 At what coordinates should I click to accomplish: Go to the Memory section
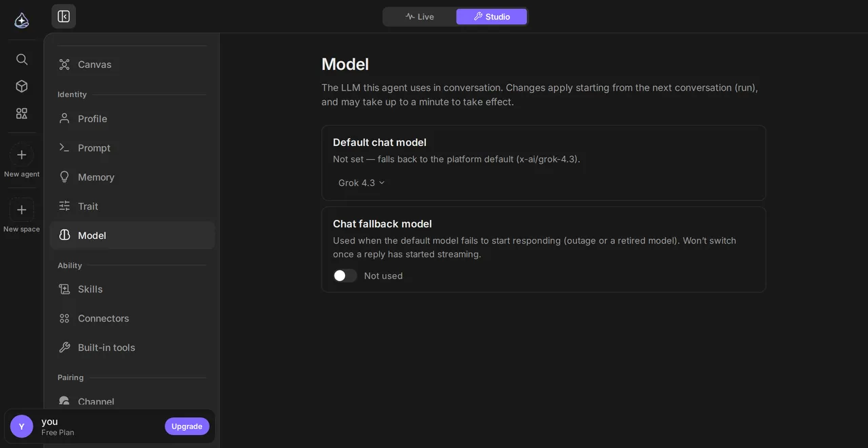click(x=132, y=177)
